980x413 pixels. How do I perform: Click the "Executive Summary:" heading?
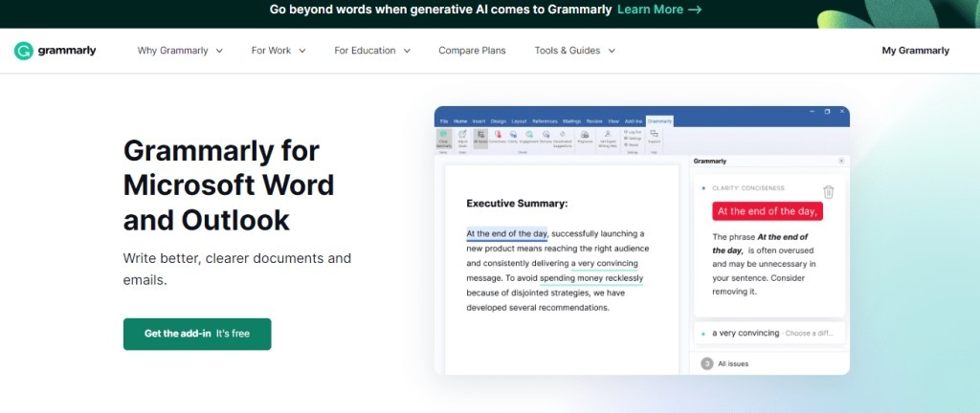coord(517,204)
